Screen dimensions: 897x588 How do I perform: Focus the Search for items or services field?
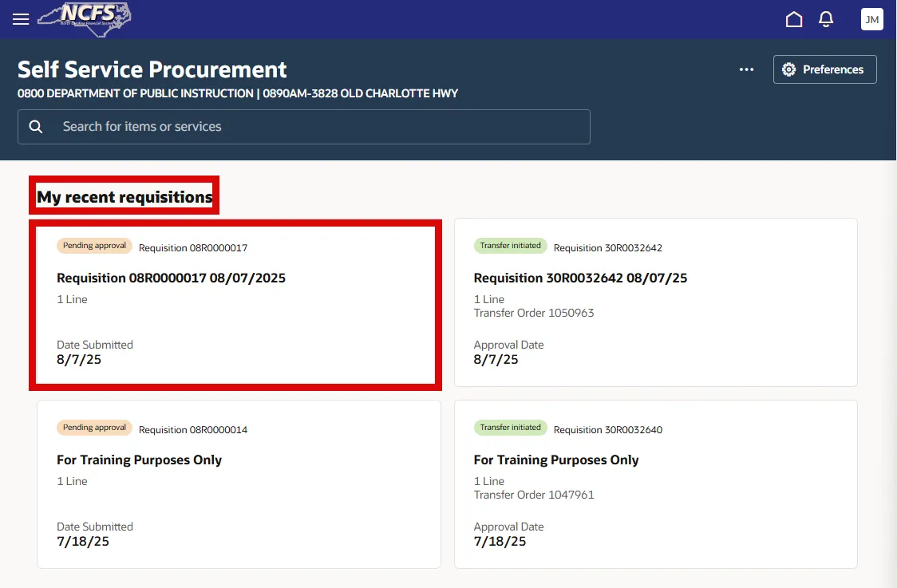[319, 127]
